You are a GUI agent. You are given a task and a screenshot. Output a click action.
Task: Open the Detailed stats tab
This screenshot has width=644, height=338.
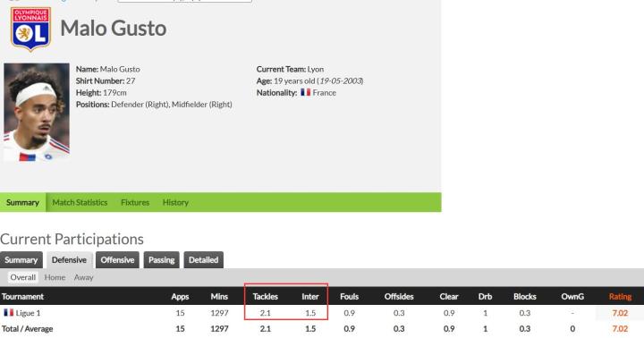click(x=203, y=260)
